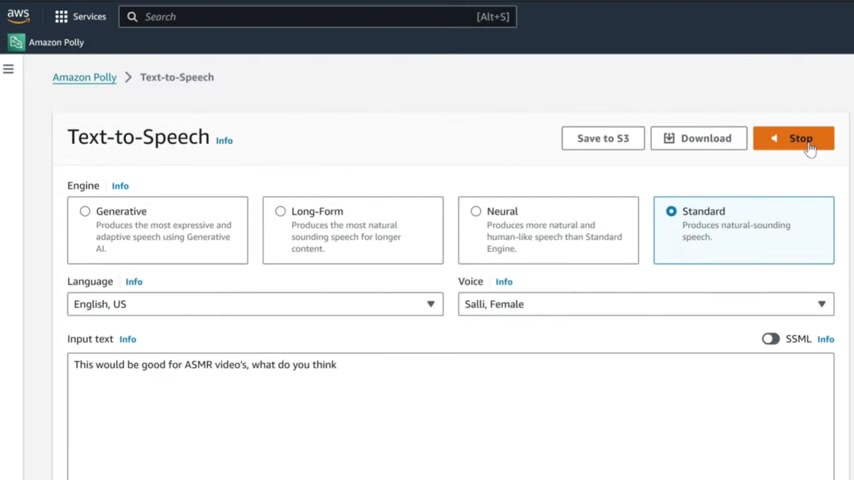Click the Voice dropdown arrow
854x480 pixels.
pyautogui.click(x=821, y=304)
